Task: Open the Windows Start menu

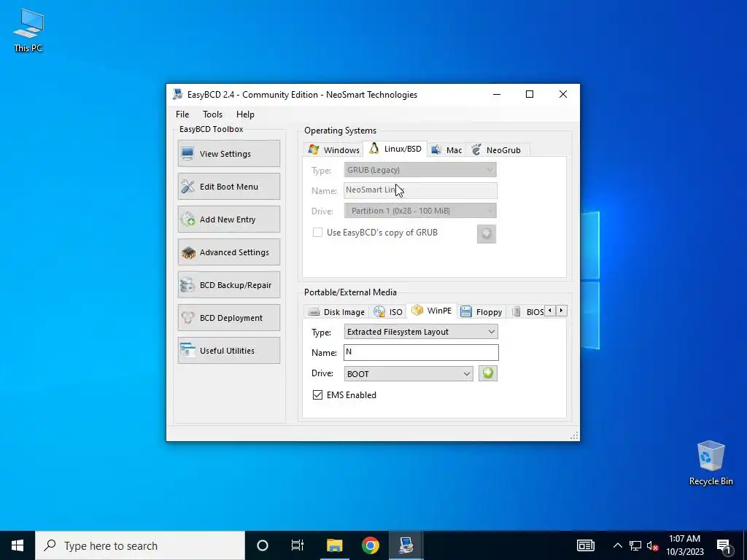Action: tap(18, 545)
